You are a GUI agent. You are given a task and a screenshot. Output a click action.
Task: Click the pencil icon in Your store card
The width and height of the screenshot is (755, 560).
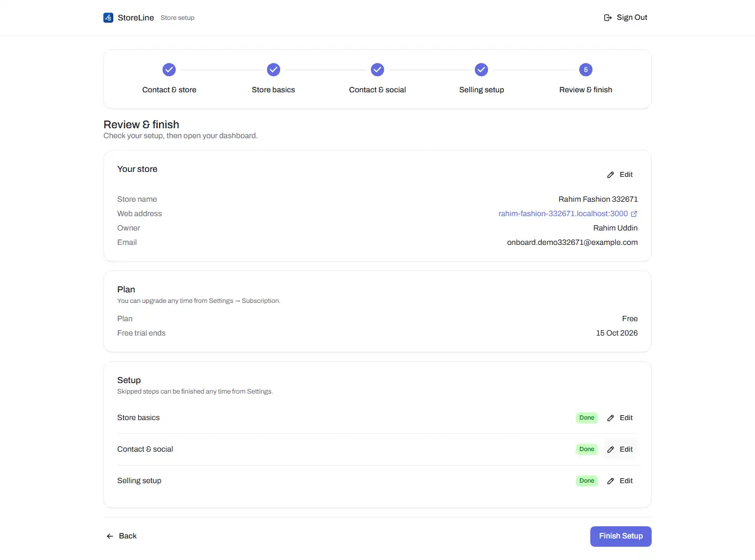tap(611, 175)
